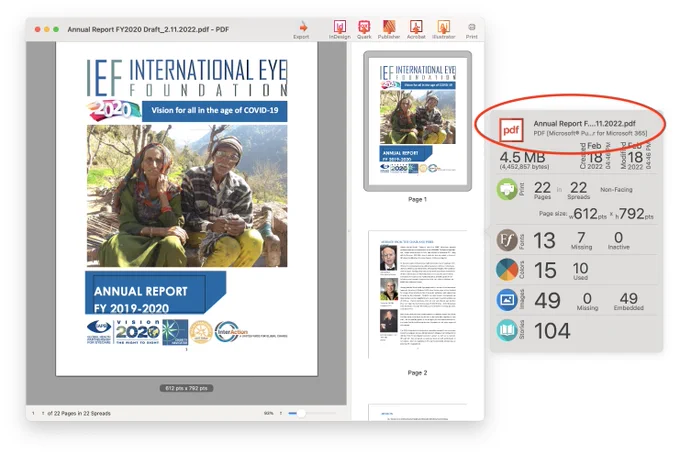Screen dimensions: 680x455
Task: Click the 22 Pages value
Action: click(543, 188)
